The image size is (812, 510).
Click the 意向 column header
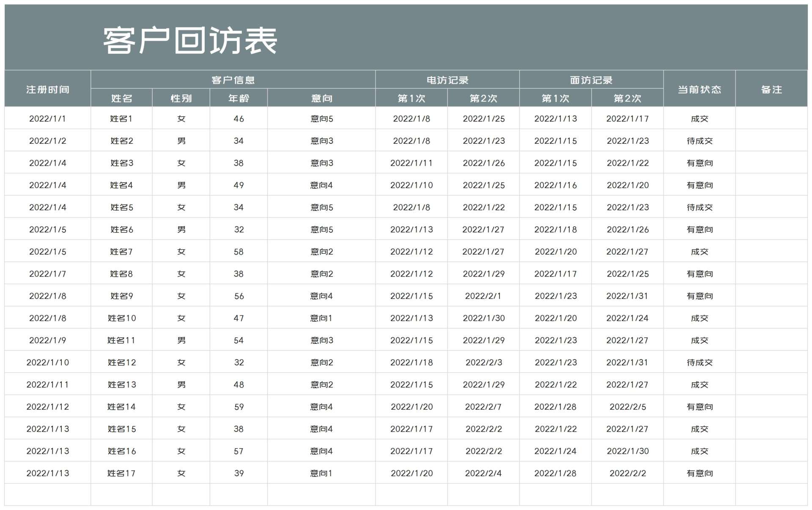(322, 99)
